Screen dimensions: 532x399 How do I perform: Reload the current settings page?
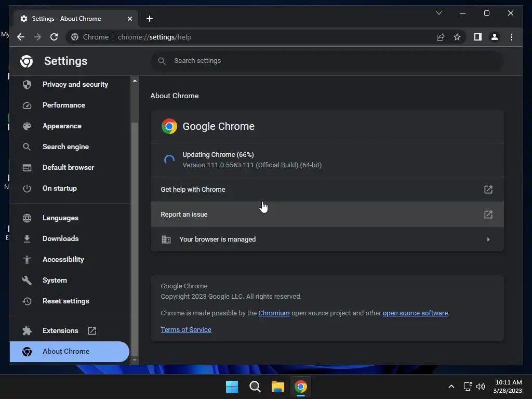coord(54,37)
